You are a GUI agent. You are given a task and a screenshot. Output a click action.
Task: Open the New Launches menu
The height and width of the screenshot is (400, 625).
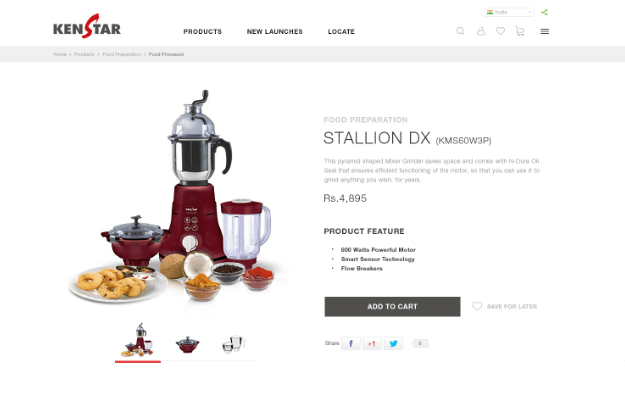tap(275, 31)
